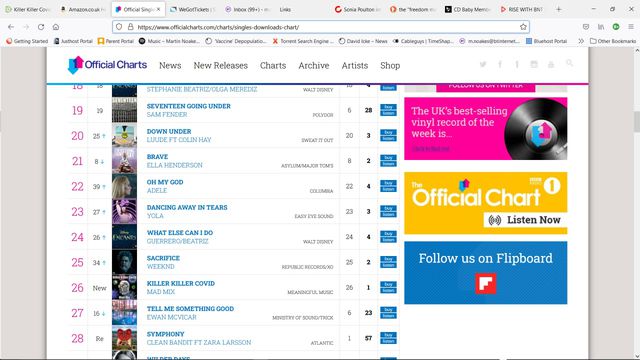Open the Mad Mix artist link
This screenshot has width=640, height=360.
point(161,292)
